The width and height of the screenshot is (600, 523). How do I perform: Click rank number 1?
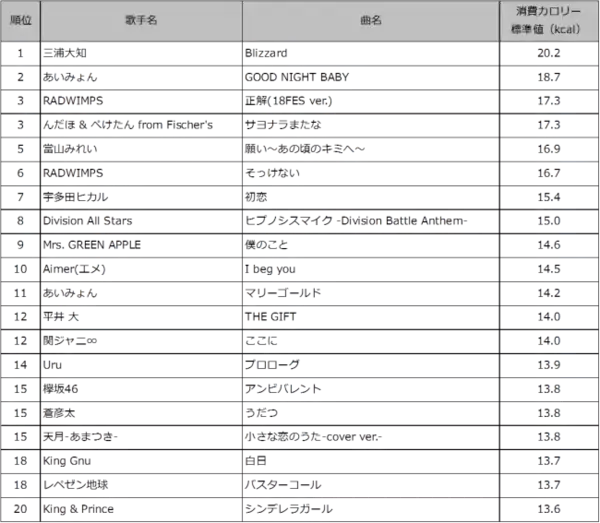pyautogui.click(x=20, y=53)
